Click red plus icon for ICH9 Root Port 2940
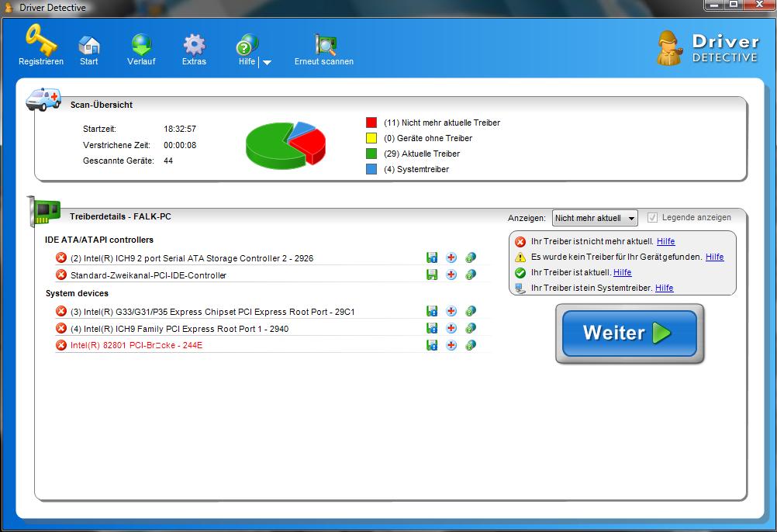The width and height of the screenshot is (777, 532). [x=451, y=328]
